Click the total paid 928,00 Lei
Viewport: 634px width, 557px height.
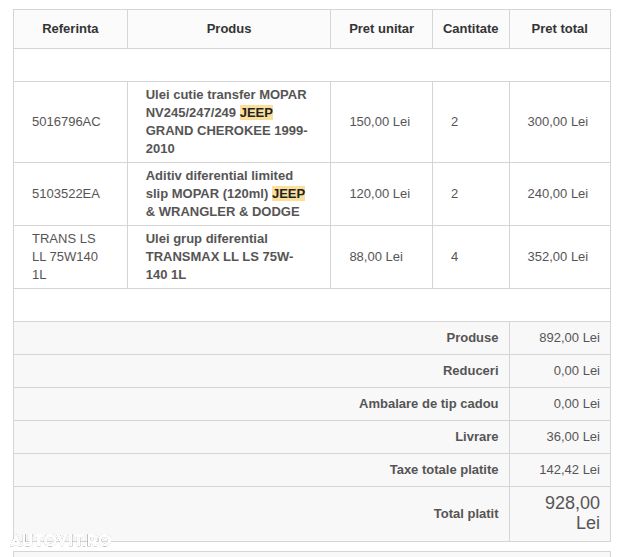(x=572, y=513)
